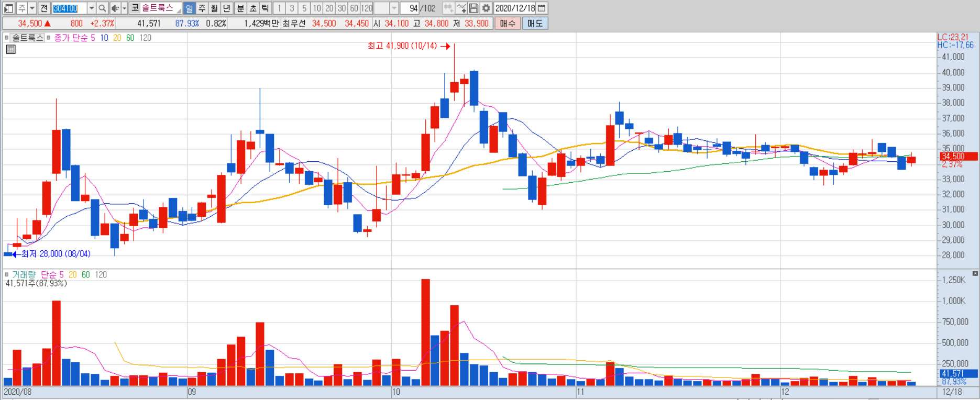Screen dimensions: 980x400
Task: Click the 솔트룩스 stock name box
Action: pyautogui.click(x=161, y=8)
